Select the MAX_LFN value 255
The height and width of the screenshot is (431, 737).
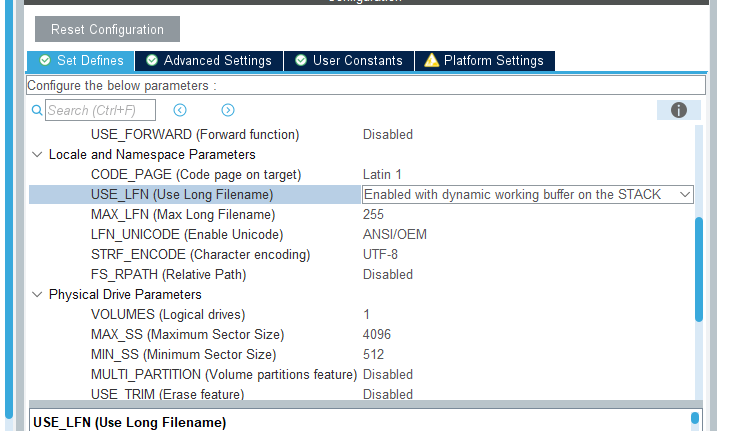click(374, 215)
